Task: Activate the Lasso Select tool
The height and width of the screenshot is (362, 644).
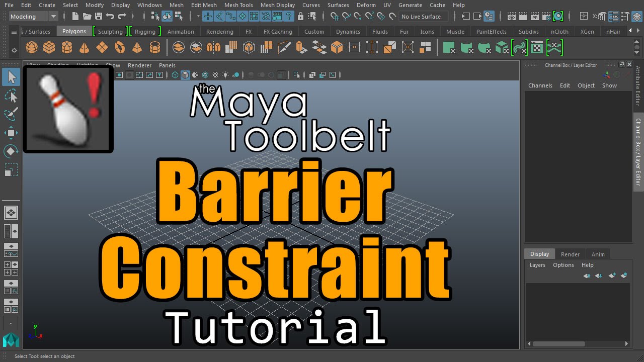Action: [11, 96]
